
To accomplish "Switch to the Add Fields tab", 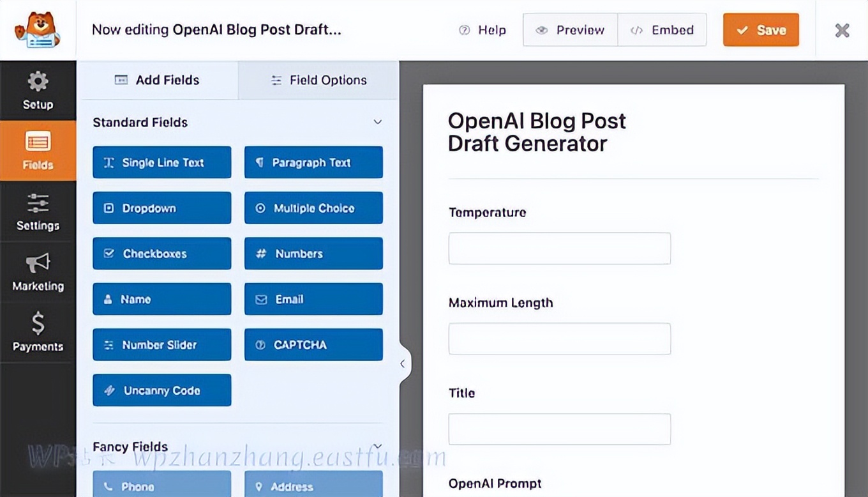I will coord(157,80).
